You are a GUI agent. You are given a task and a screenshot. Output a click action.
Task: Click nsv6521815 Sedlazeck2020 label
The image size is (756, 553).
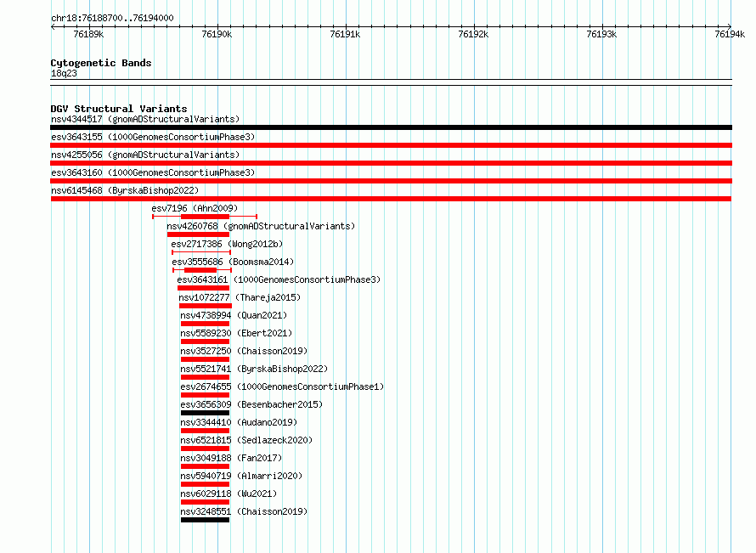tap(247, 440)
